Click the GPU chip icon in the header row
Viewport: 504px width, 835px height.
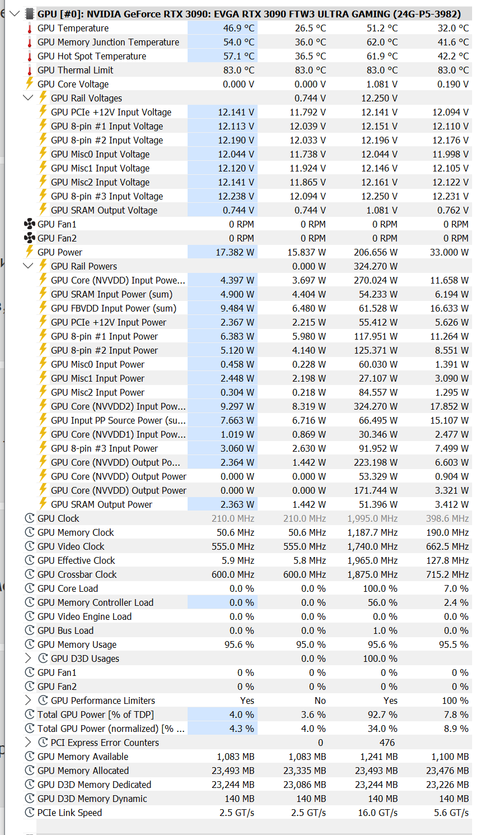(x=30, y=13)
